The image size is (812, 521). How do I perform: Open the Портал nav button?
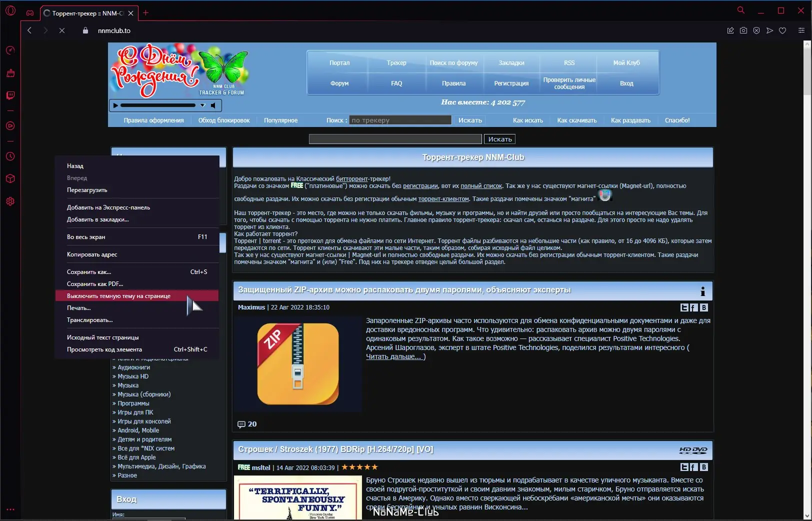pos(339,63)
